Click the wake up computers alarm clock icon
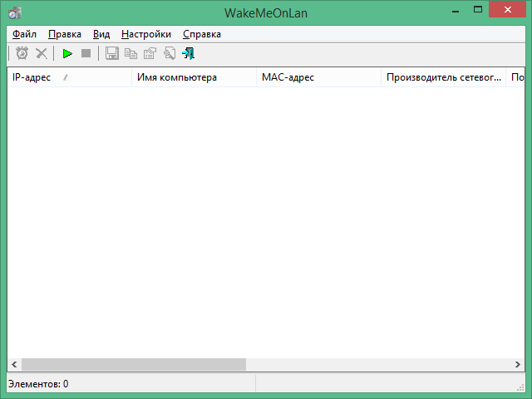The image size is (532, 399). pos(22,53)
